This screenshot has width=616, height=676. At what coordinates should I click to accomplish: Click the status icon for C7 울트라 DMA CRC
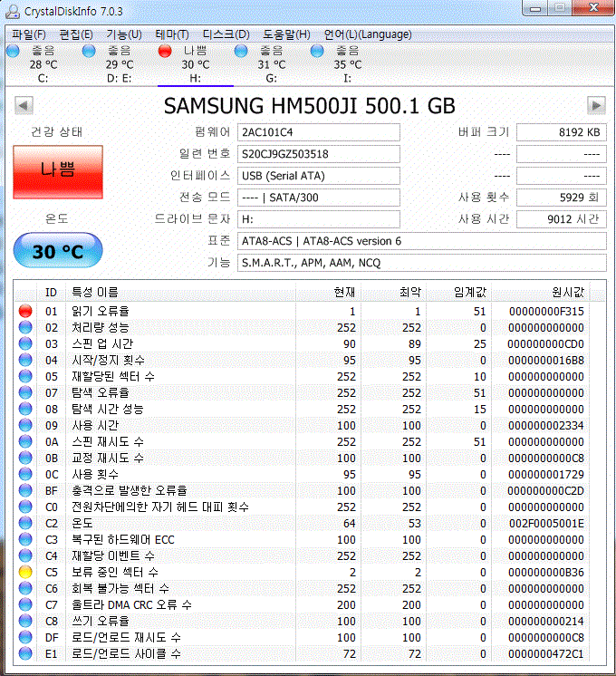tap(25, 604)
